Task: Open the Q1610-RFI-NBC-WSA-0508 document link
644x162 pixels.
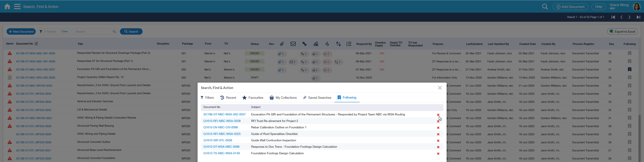Action: click(x=222, y=121)
